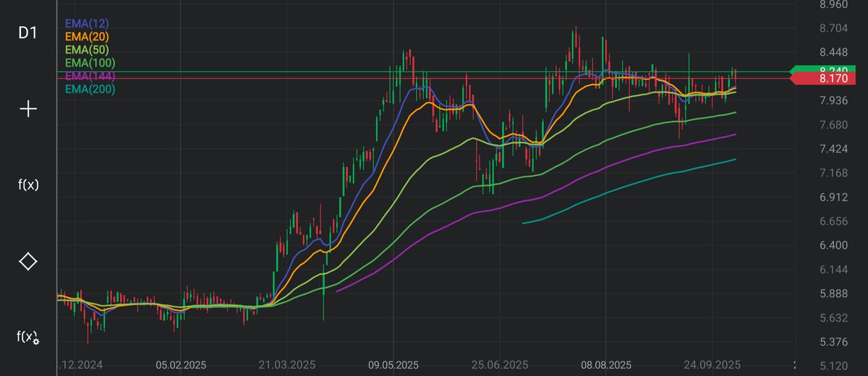Select the crosshair plus tool
Screen dimensions: 868x376
click(x=27, y=109)
